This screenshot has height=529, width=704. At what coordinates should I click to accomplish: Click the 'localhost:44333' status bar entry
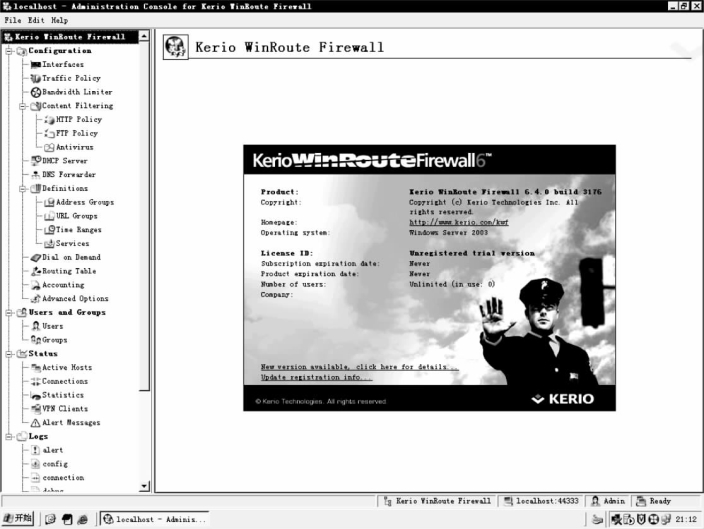(x=542, y=501)
